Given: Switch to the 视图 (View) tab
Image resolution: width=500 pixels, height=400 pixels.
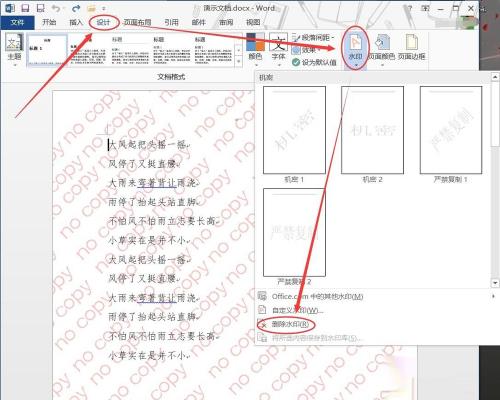Looking at the screenshot, I should pyautogui.click(x=253, y=22).
